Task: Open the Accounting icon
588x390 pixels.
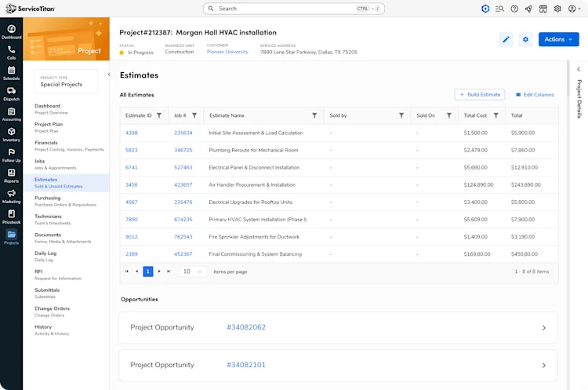Action: click(x=11, y=114)
